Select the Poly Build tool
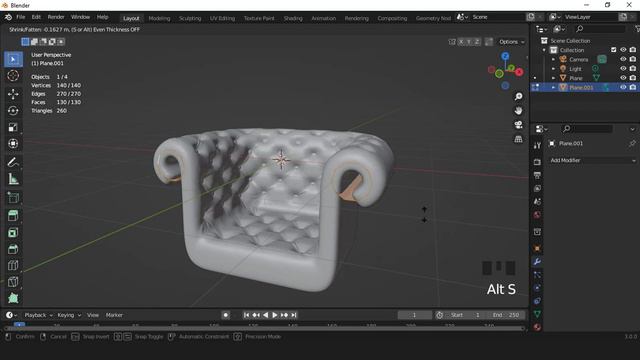The height and width of the screenshot is (360, 640). click(x=13, y=298)
